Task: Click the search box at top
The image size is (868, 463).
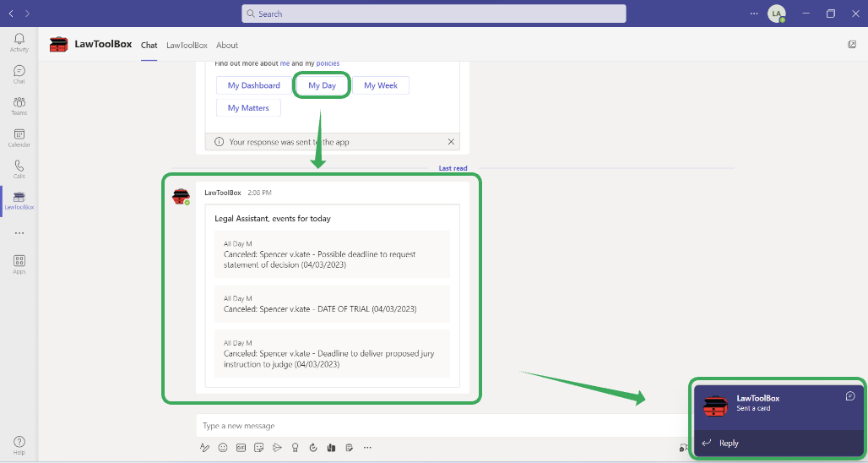Action: (434, 14)
